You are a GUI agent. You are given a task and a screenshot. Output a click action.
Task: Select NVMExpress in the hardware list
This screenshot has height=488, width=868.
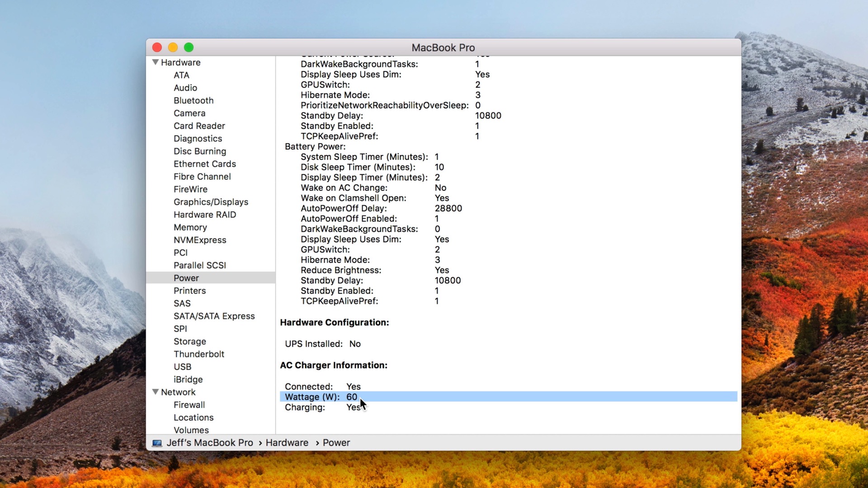[199, 240]
